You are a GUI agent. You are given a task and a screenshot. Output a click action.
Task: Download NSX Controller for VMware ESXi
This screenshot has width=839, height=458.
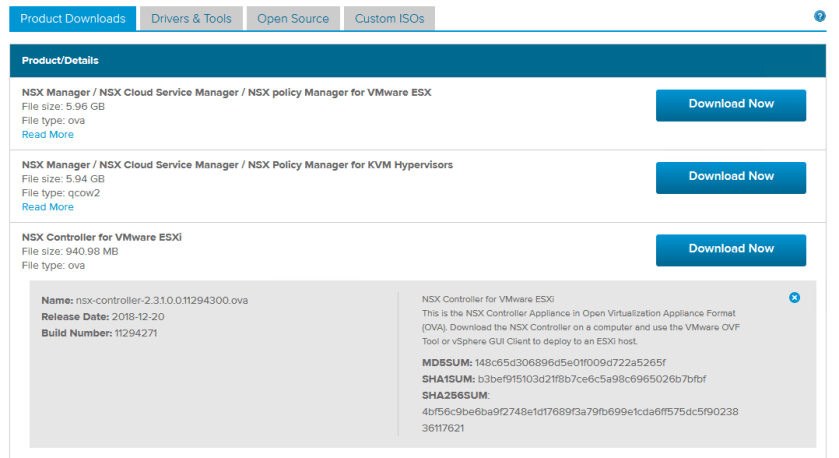[x=731, y=250]
